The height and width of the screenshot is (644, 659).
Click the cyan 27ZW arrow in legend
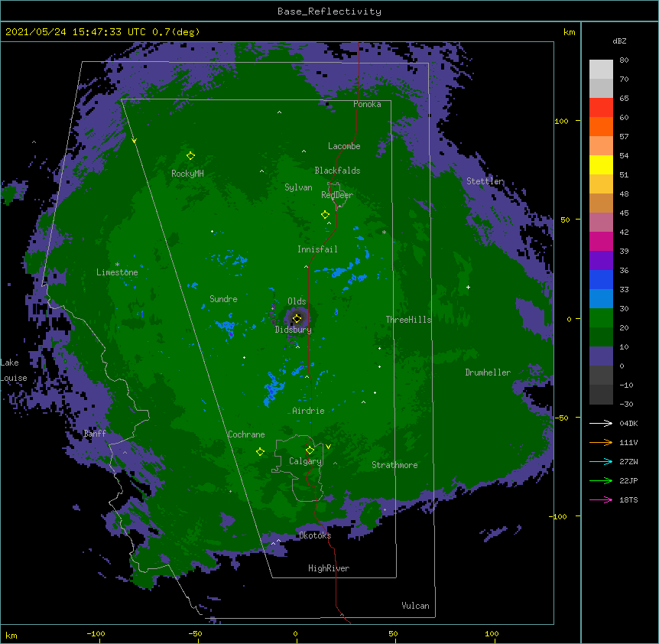(601, 461)
